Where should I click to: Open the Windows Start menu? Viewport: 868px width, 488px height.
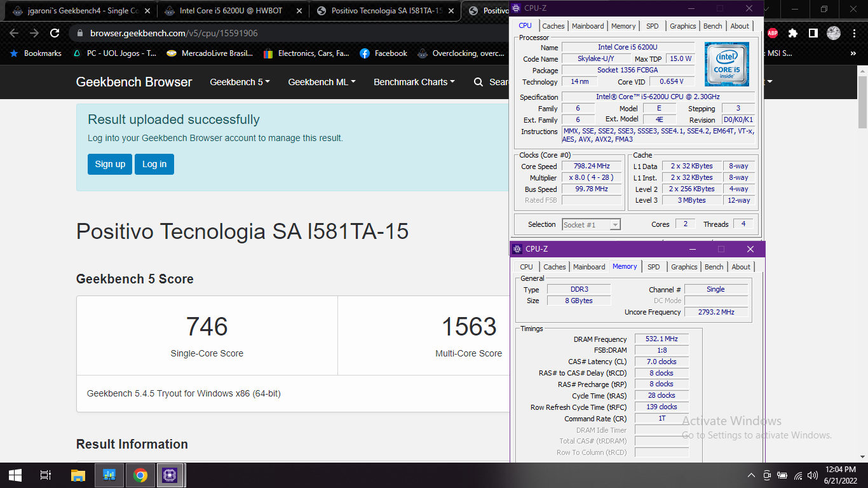15,475
